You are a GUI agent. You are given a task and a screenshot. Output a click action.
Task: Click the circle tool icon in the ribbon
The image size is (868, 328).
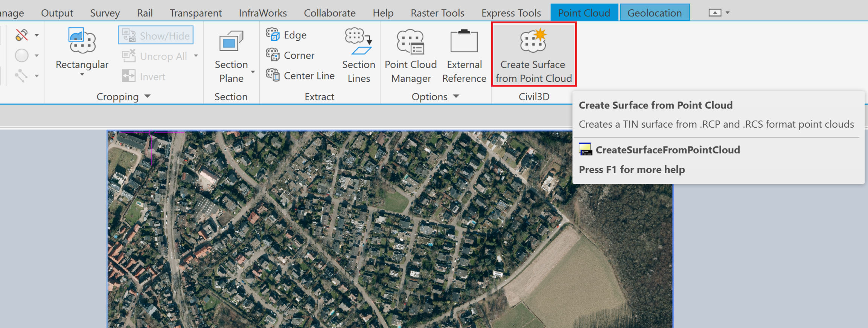[x=22, y=55]
